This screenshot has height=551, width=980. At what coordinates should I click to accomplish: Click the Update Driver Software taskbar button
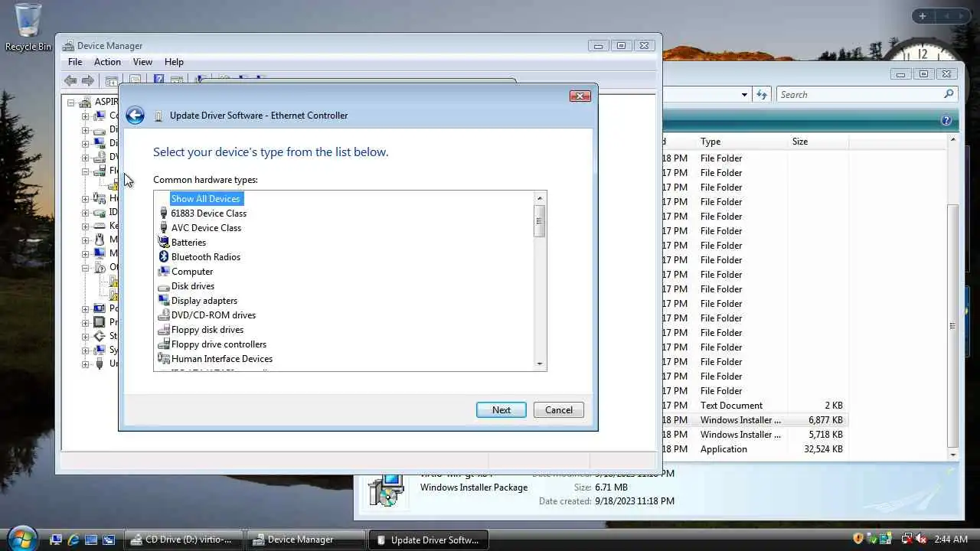click(427, 540)
